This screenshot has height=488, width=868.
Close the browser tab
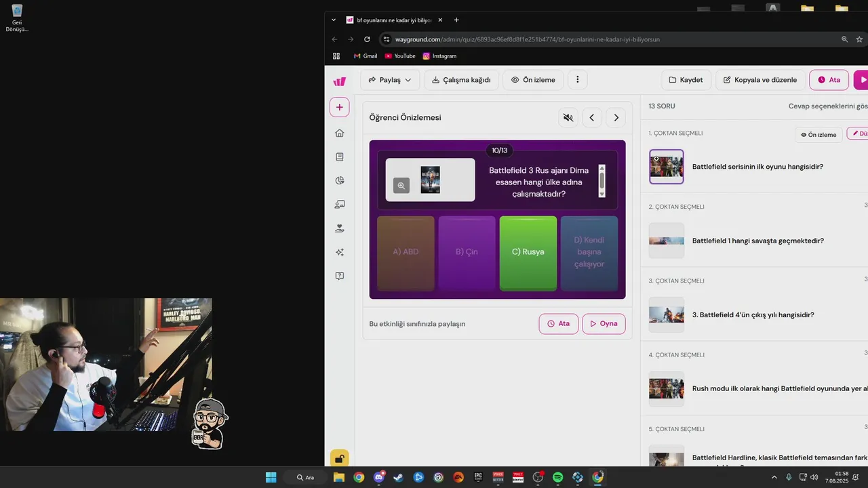click(440, 20)
